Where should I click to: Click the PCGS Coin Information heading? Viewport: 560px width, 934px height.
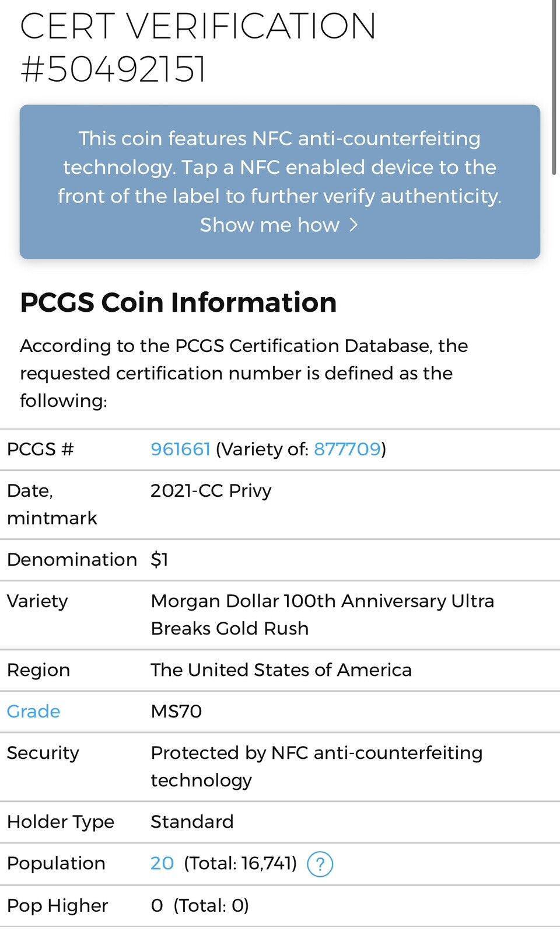pos(178,302)
